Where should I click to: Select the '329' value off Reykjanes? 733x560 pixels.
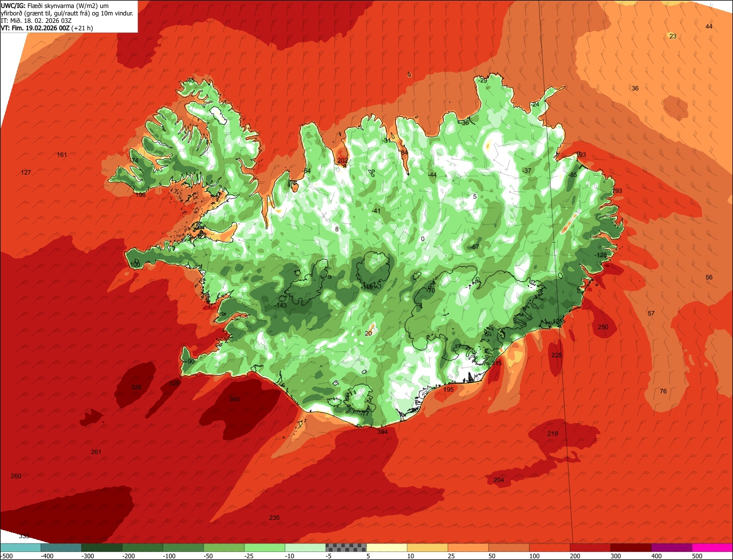(x=174, y=383)
